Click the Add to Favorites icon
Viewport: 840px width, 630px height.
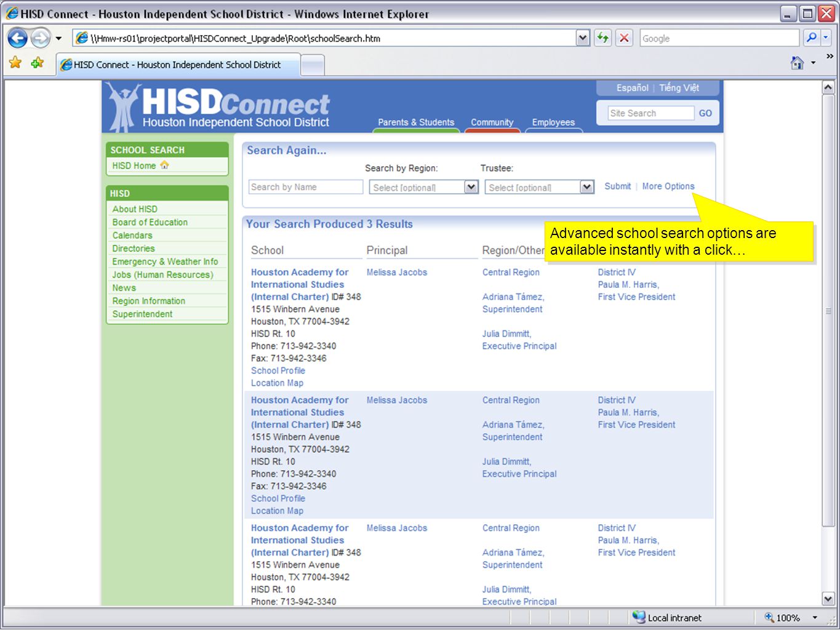pos(38,63)
